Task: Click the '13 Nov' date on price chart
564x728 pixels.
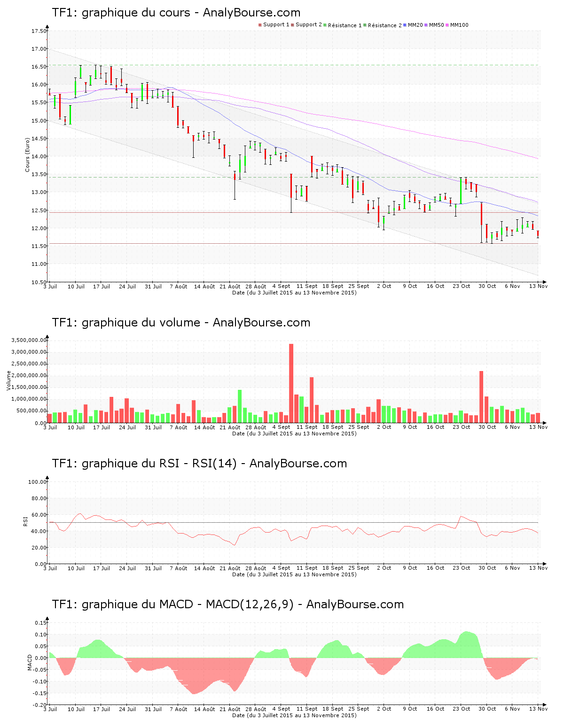Action: pyautogui.click(x=539, y=287)
